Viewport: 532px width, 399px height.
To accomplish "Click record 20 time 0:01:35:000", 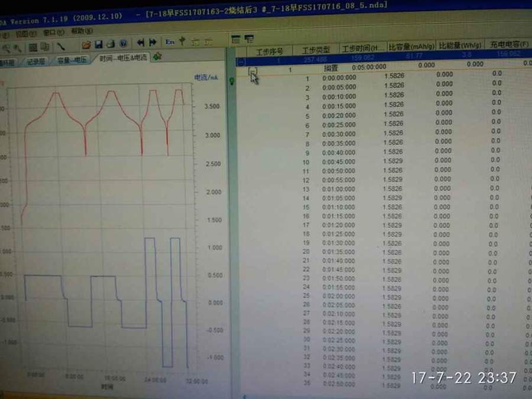I will point(339,252).
